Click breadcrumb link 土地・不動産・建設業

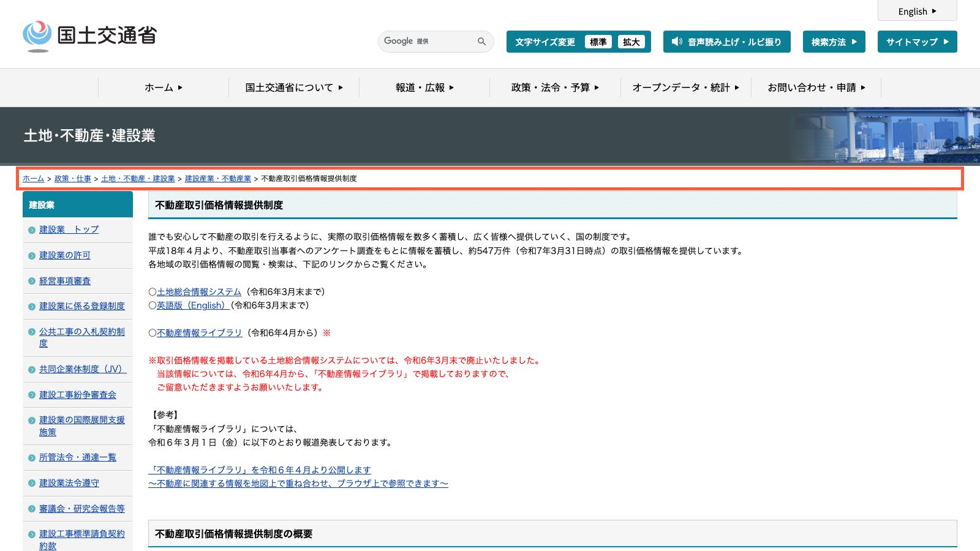click(138, 179)
